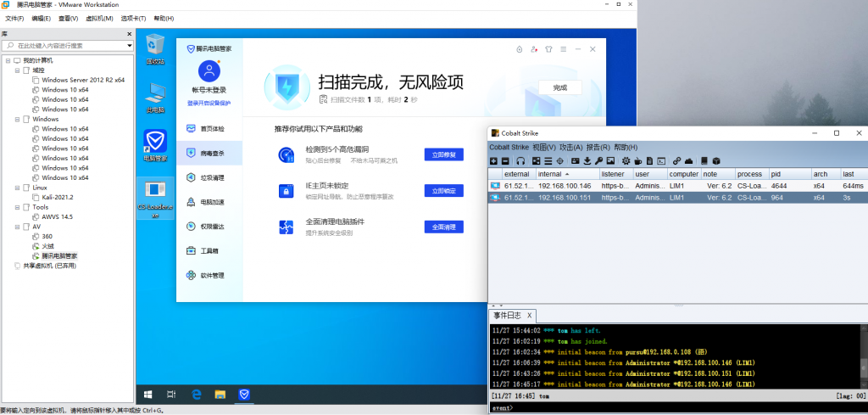Open Task View on the taskbar

tap(171, 395)
